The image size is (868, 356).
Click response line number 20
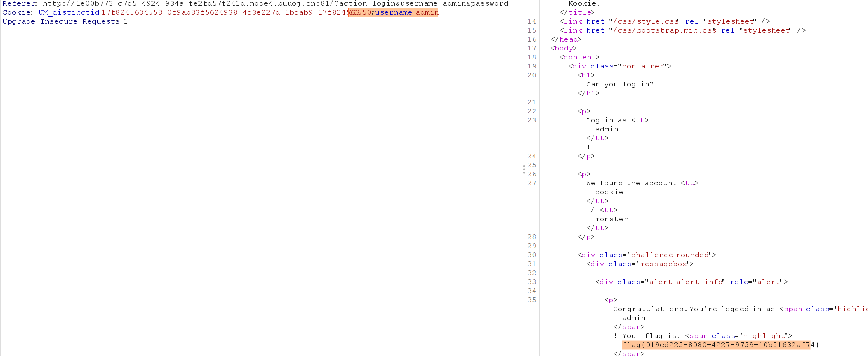tap(531, 75)
